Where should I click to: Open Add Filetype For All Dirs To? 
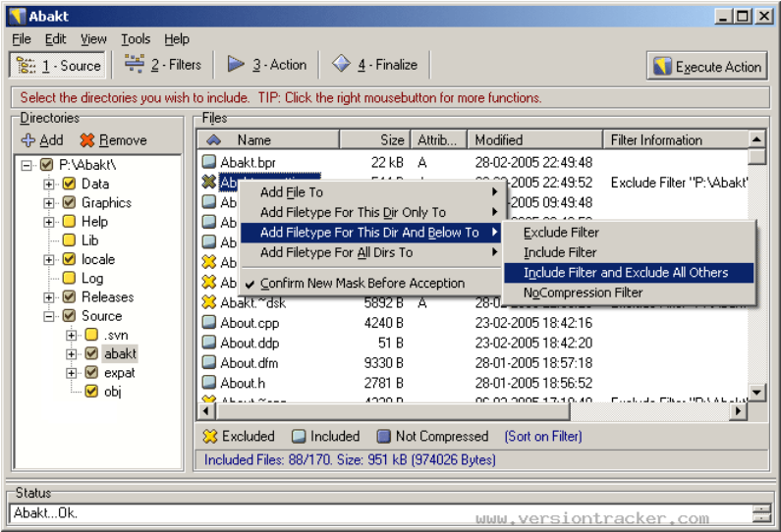371,252
